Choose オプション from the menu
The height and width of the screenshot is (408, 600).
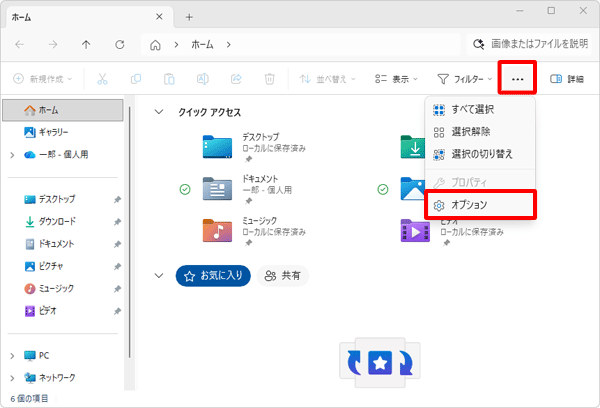(480, 205)
